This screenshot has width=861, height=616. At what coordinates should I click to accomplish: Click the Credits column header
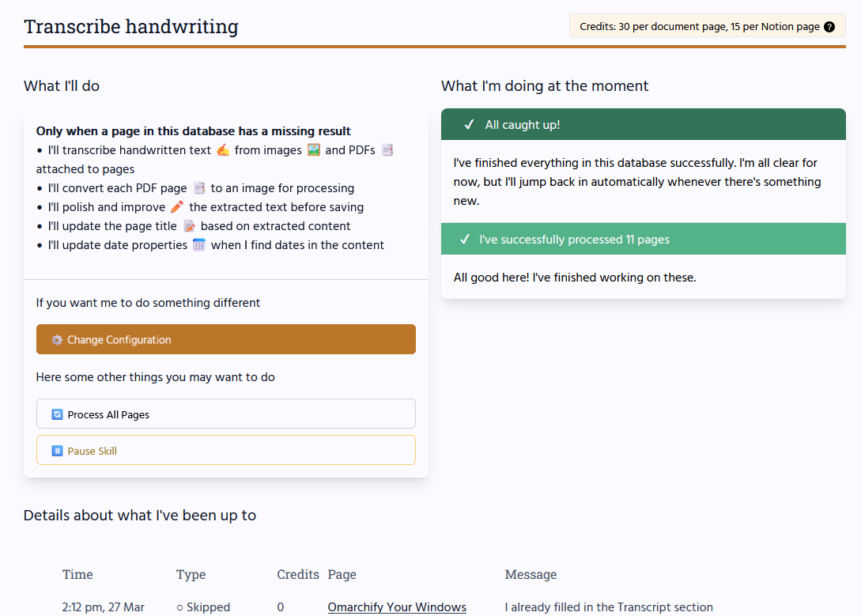(298, 575)
